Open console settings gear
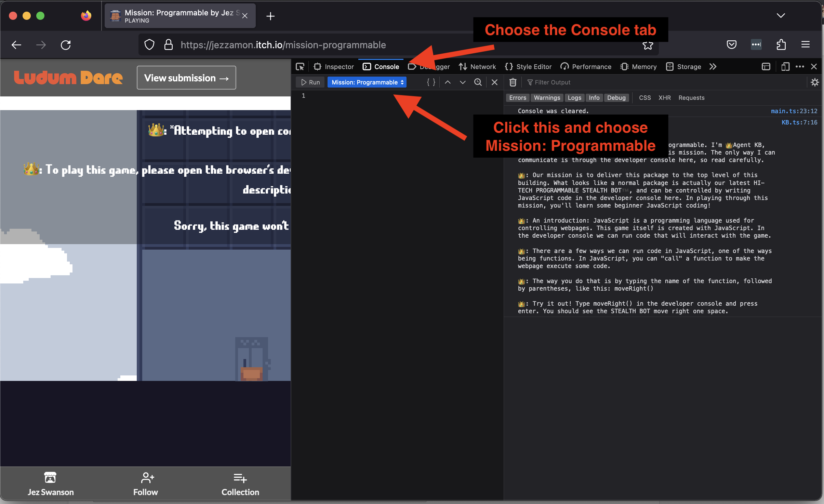Screen dimensions: 824x504 (x=815, y=82)
